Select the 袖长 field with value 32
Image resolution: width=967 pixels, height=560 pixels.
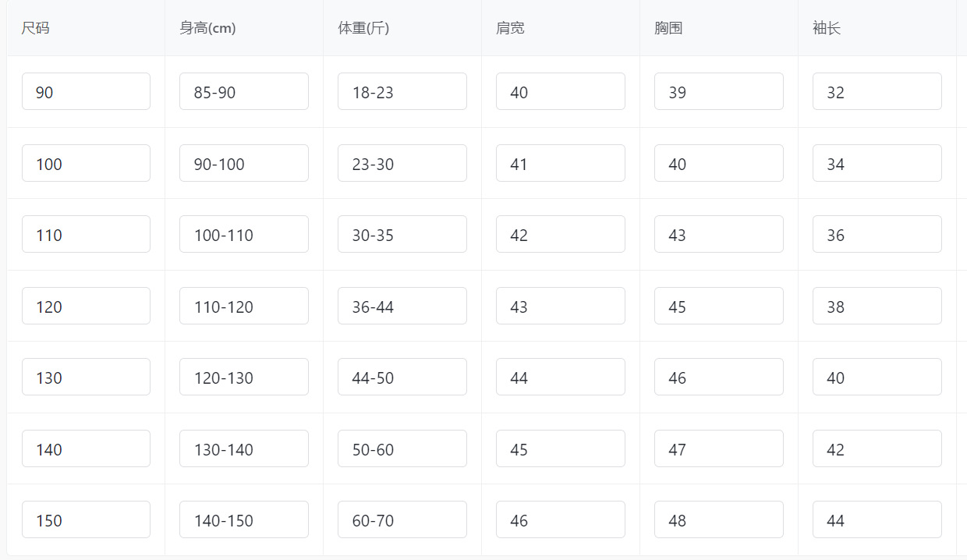click(877, 91)
